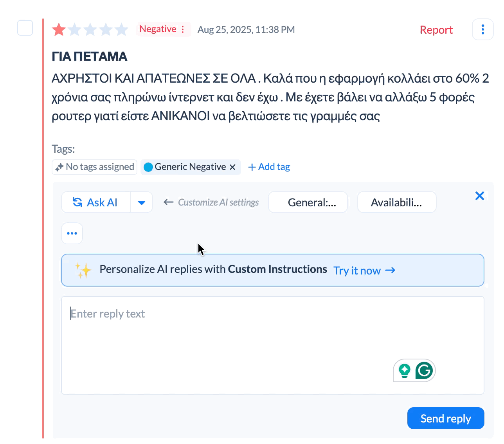Click the review date Aug 25, 2025, 11:38 PM

[x=246, y=30]
